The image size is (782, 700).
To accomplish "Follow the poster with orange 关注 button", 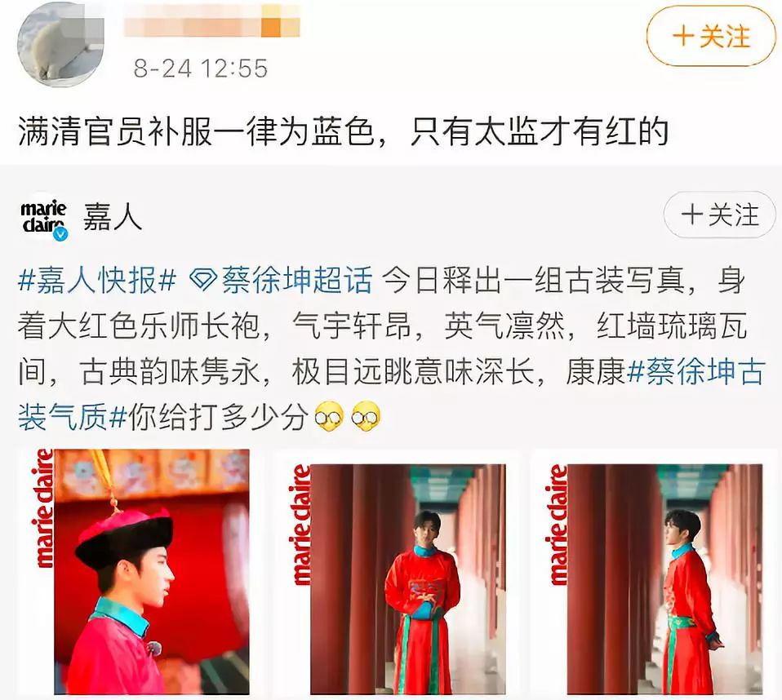I will [711, 37].
